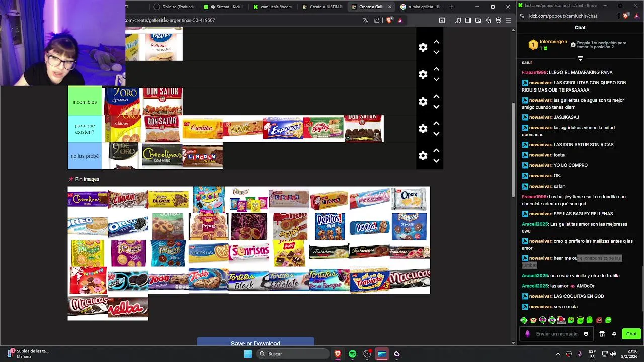Open the Brave VPN shield icon
644x362 pixels.
[x=498, y=20]
